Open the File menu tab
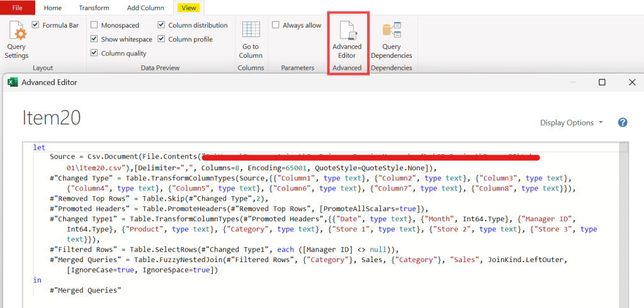 [x=18, y=8]
